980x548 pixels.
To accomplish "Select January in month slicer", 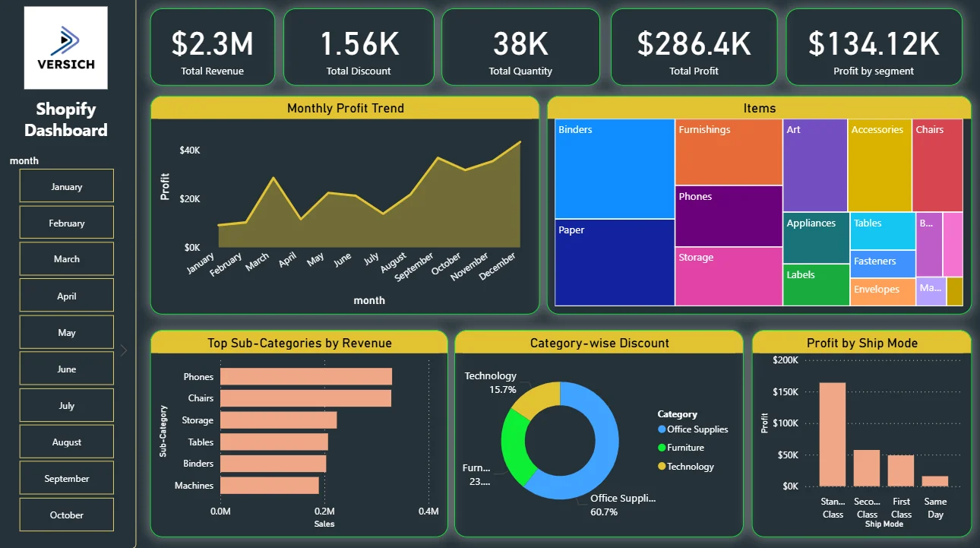I will point(67,186).
